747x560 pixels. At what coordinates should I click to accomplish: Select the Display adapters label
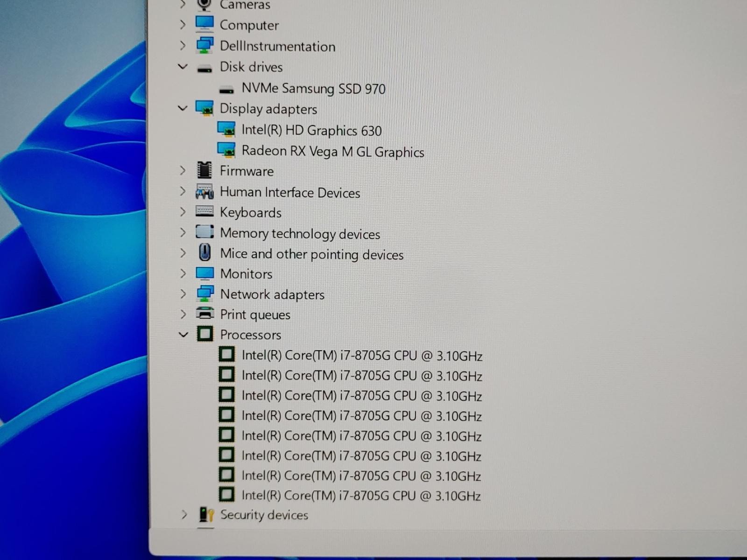click(268, 109)
